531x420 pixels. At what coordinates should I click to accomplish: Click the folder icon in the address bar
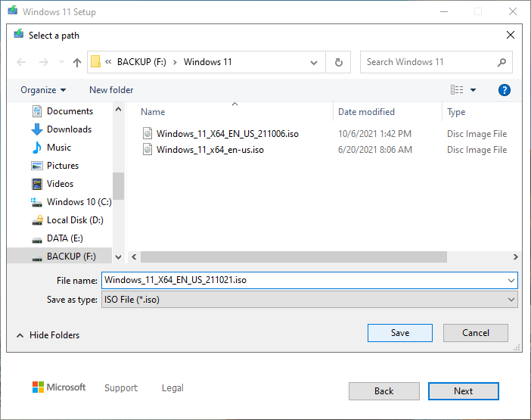click(x=95, y=61)
